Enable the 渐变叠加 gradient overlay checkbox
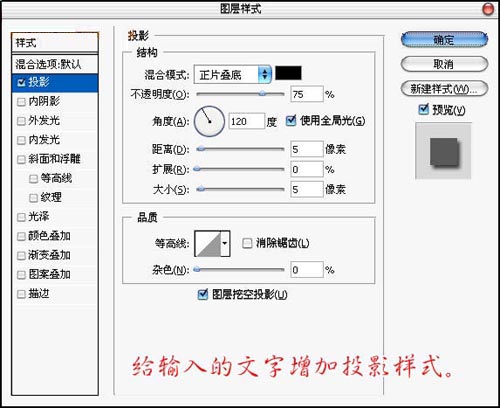This screenshot has height=408, width=500. [21, 256]
